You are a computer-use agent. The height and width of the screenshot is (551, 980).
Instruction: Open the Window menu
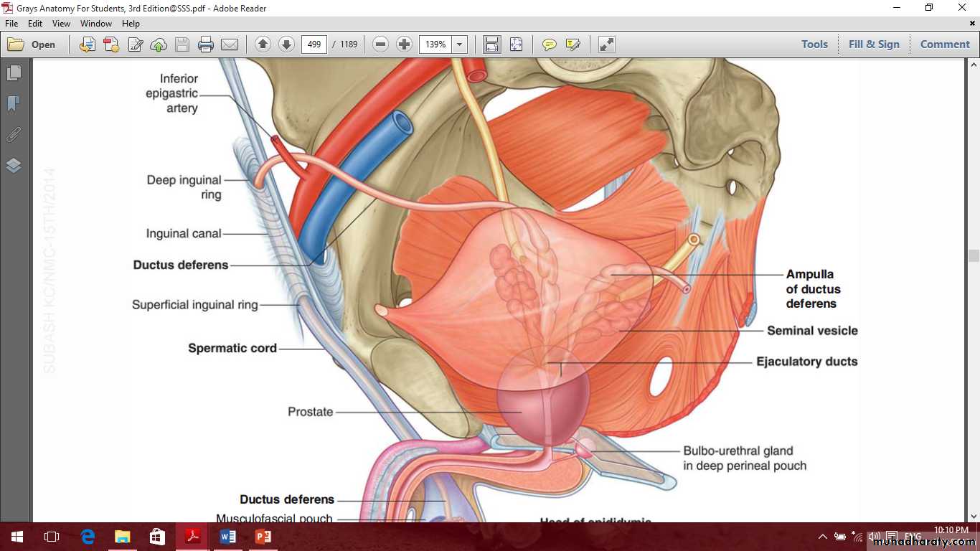point(95,24)
